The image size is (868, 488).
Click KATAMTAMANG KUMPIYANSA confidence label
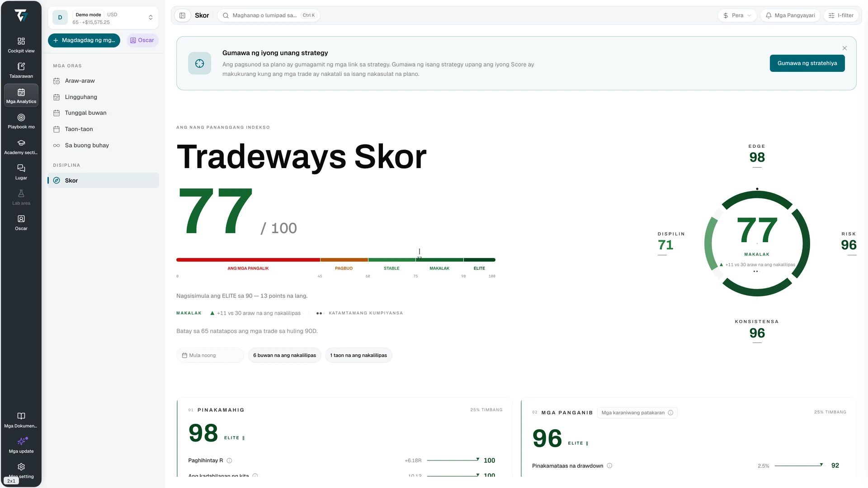[365, 313]
